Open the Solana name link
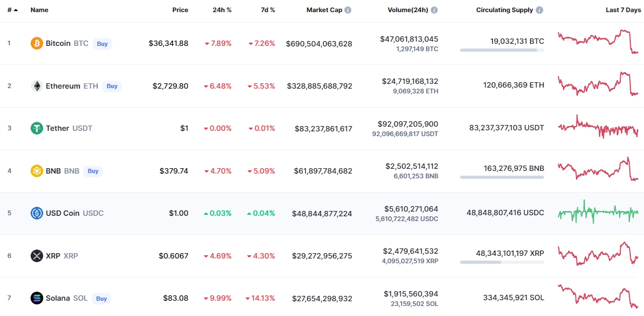This screenshot has height=316, width=644. pos(58,298)
